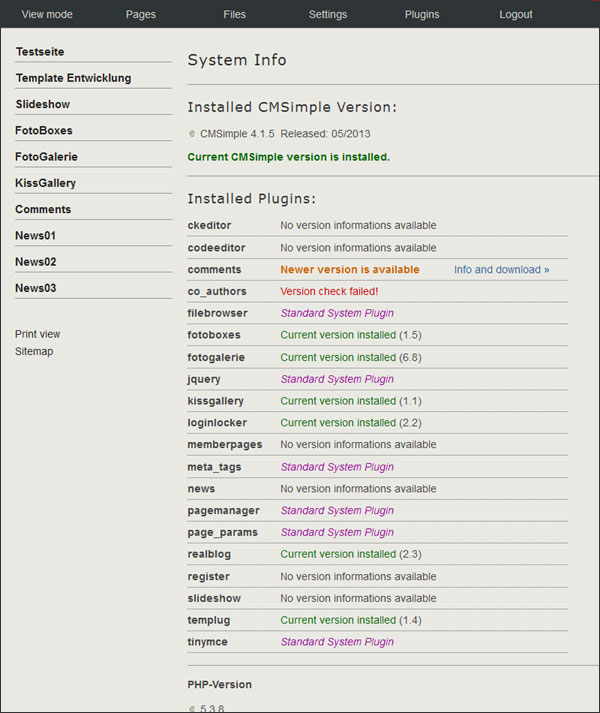Open the View mode menu item
The image size is (600, 713).
pos(47,15)
